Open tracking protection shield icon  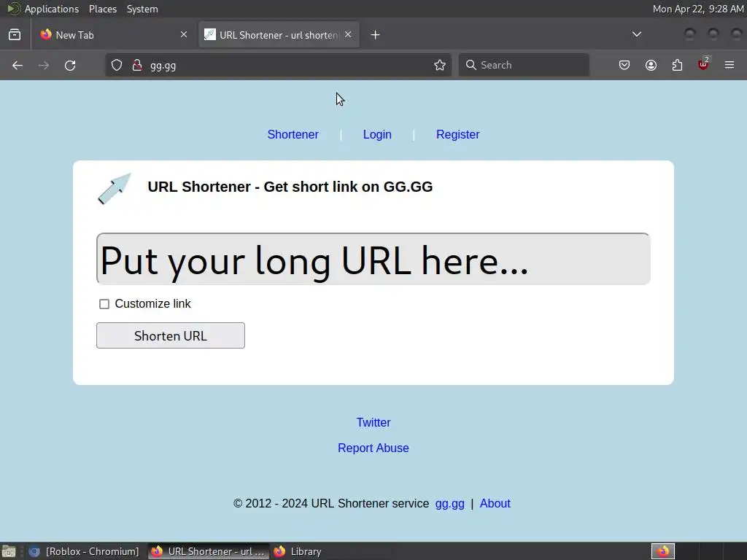tap(117, 65)
